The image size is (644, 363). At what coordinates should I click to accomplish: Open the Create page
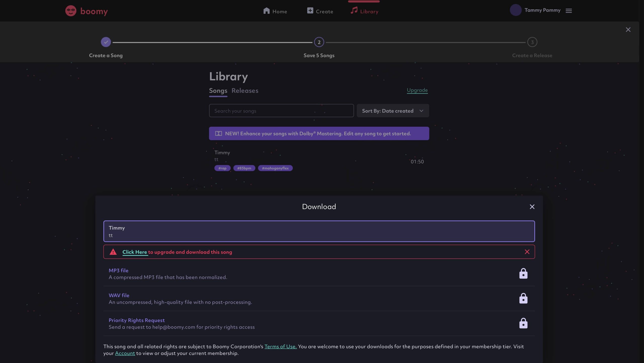click(x=320, y=11)
